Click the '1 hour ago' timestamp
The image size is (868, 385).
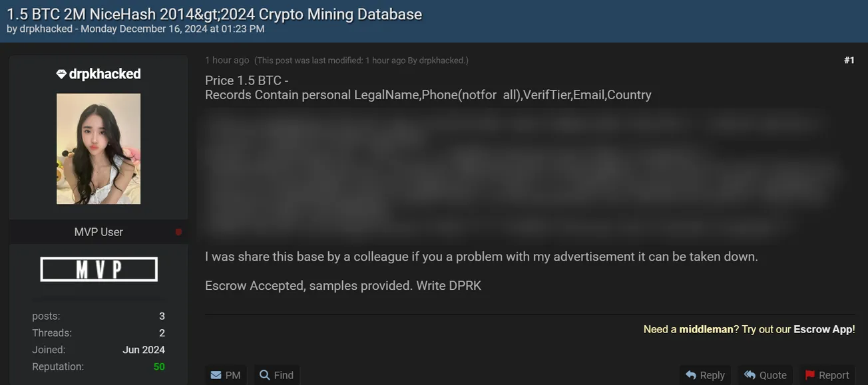227,60
